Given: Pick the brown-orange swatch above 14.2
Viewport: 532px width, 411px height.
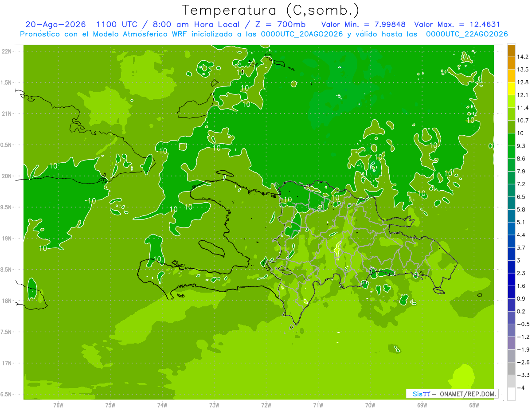Looking at the screenshot, I should [x=511, y=51].
